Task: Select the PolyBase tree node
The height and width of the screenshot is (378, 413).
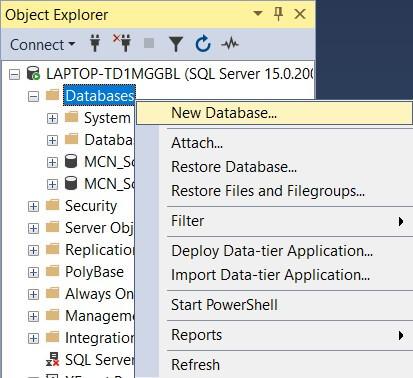Action: pos(94,272)
